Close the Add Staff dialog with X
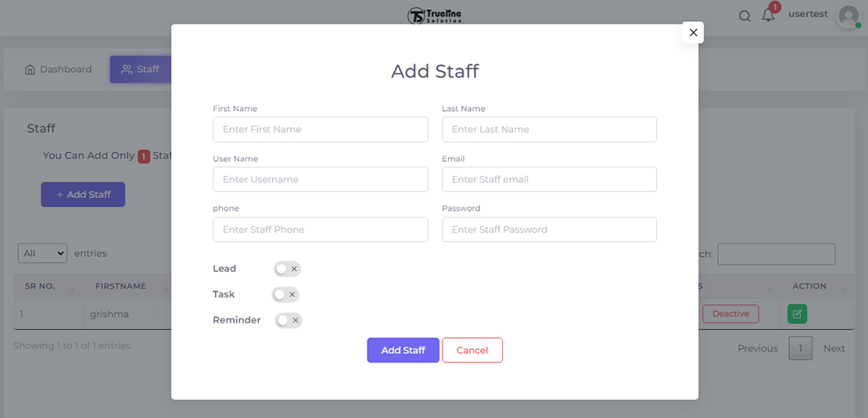Viewport: 868px width, 418px height. coord(693,33)
